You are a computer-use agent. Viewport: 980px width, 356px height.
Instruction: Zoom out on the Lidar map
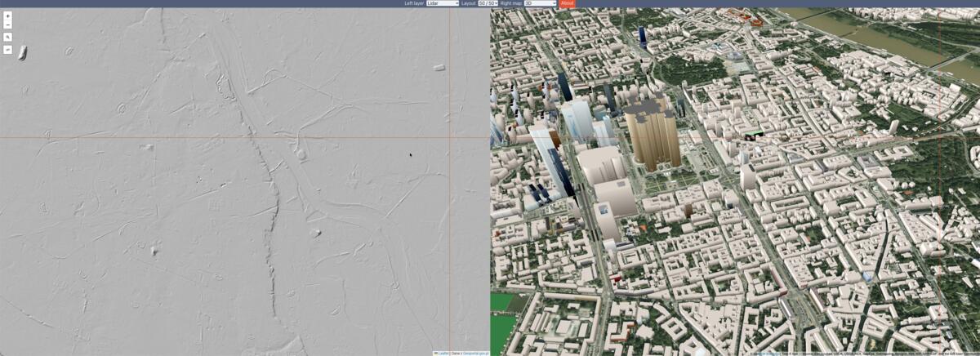[x=7, y=24]
